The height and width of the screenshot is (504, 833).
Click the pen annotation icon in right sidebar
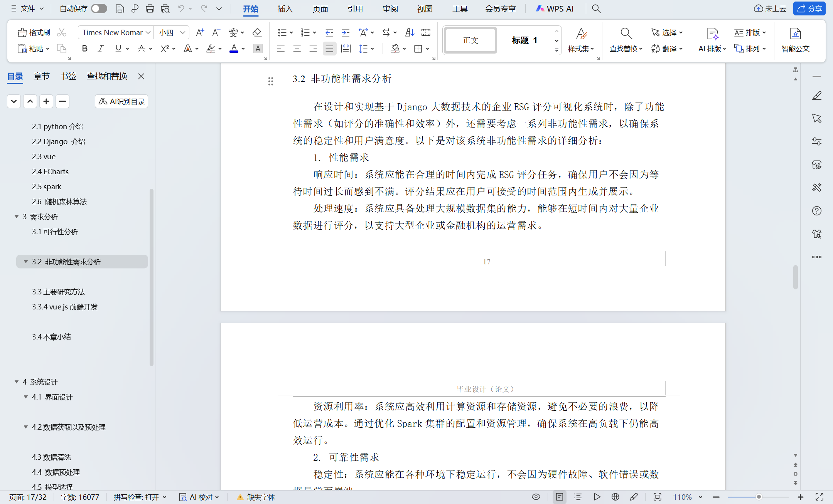click(817, 96)
